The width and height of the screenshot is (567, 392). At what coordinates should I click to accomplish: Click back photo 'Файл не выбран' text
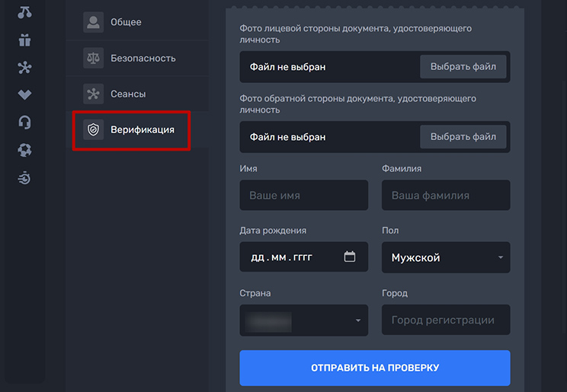point(288,137)
